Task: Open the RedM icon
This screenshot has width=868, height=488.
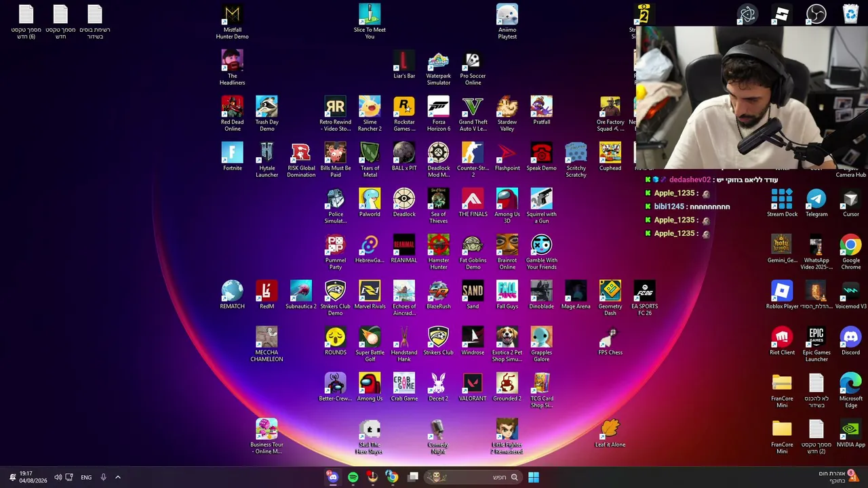Action: click(267, 295)
